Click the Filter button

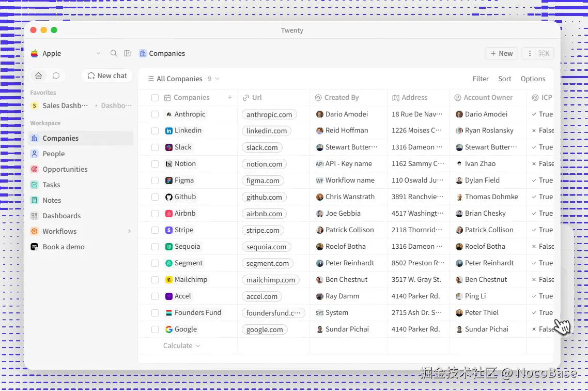pyautogui.click(x=481, y=79)
